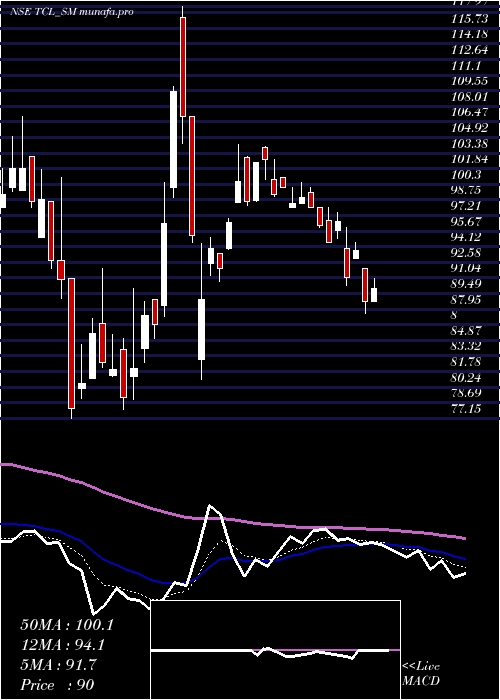Viewport: 500px width, 700px height.
Task: Select the 103.38 price axis label
Action: click(x=470, y=144)
